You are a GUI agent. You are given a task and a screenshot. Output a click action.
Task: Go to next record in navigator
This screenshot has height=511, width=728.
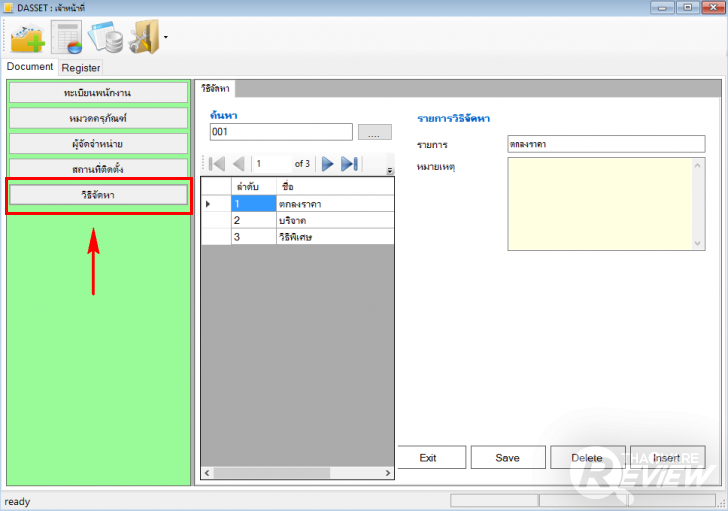327,164
